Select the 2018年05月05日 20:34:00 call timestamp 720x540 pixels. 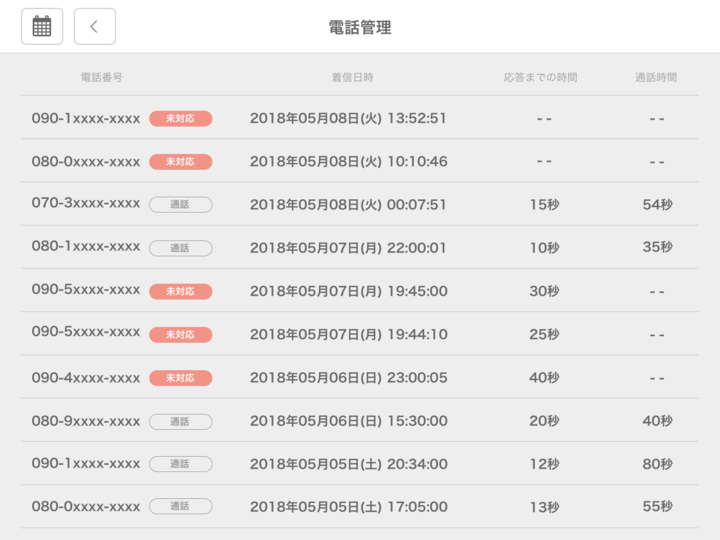(x=348, y=464)
